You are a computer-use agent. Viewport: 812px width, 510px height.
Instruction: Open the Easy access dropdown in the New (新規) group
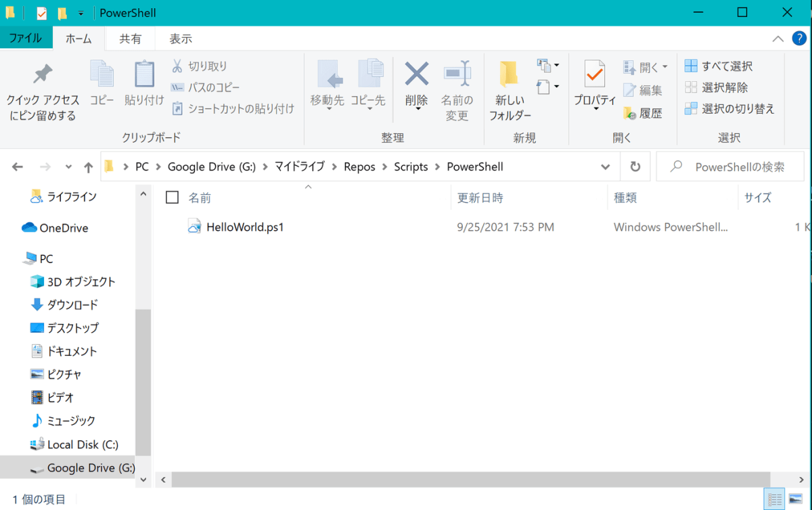(x=548, y=87)
